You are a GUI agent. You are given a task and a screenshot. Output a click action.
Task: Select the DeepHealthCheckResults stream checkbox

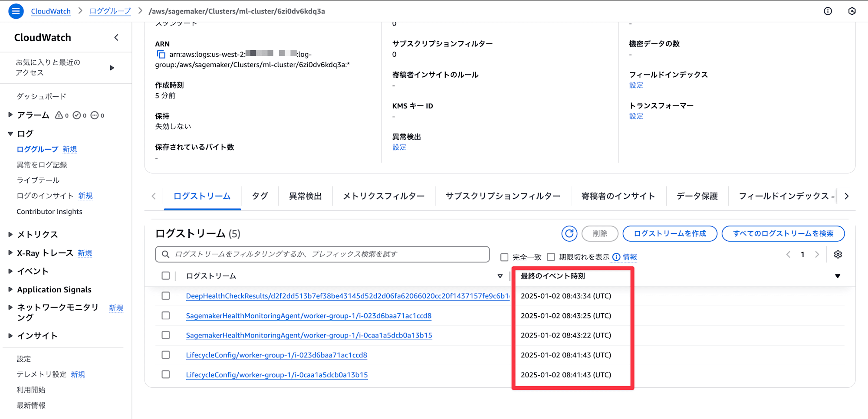point(165,296)
